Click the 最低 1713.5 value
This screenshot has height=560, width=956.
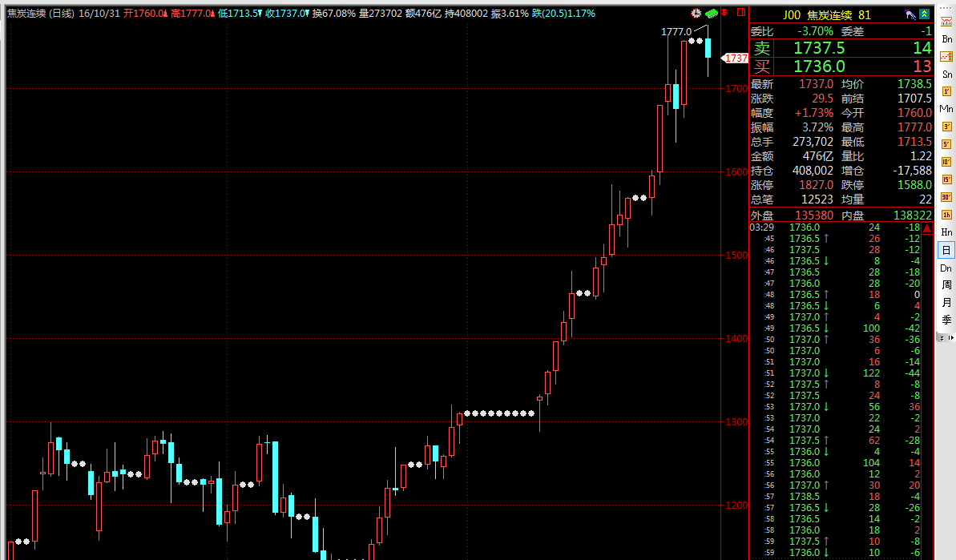click(x=914, y=141)
